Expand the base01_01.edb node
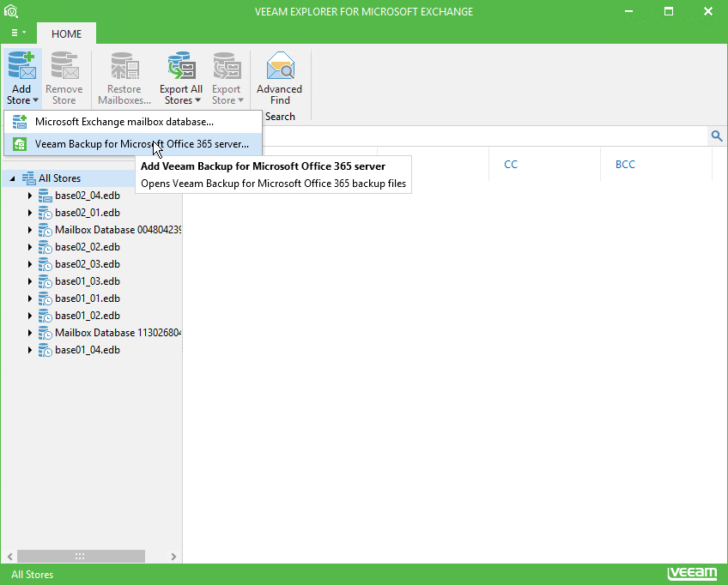Image resolution: width=728 pixels, height=585 pixels. coord(30,299)
